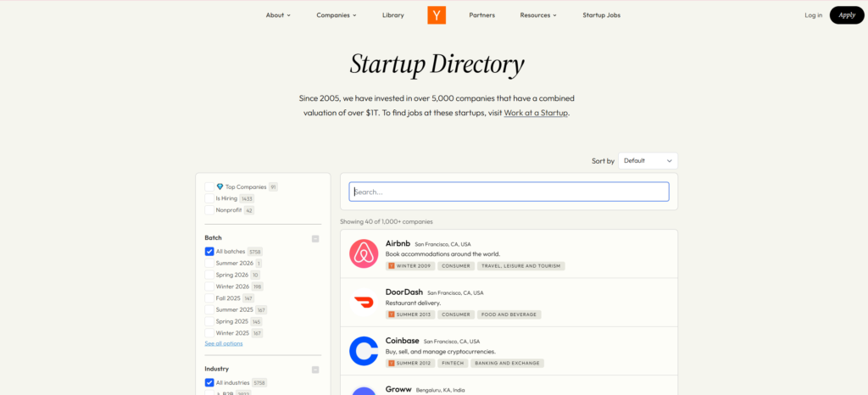
Task: Click the DoorDash company logo
Action: tap(364, 303)
